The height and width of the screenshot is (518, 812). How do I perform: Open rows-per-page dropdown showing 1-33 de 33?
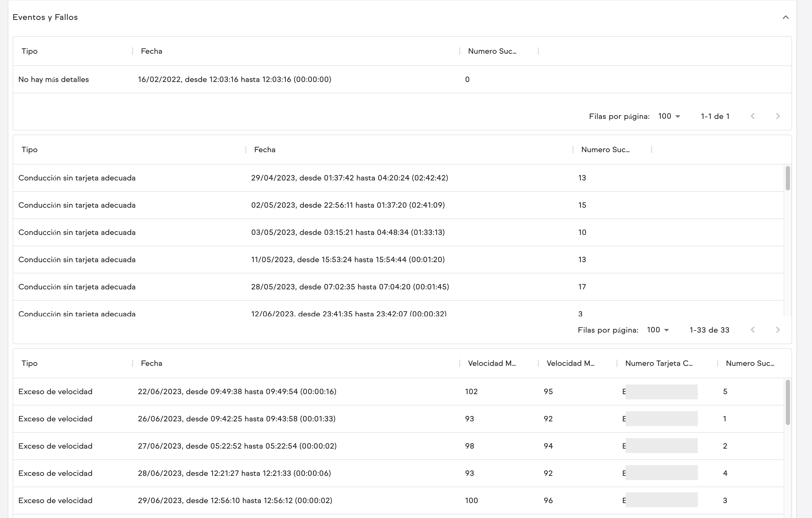coord(658,330)
